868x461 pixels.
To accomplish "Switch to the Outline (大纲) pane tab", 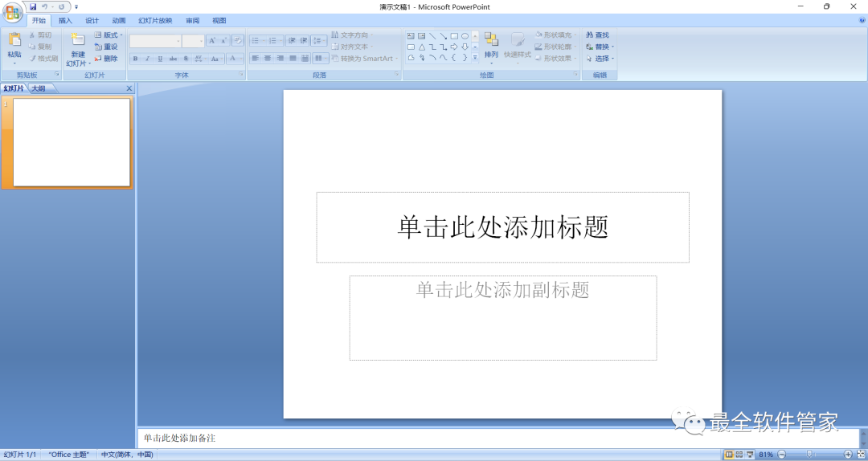I will (x=39, y=88).
